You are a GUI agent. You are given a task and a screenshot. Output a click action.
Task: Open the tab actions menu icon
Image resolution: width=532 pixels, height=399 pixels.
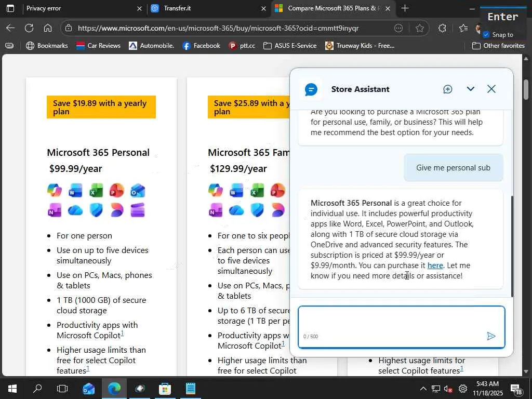(x=10, y=8)
